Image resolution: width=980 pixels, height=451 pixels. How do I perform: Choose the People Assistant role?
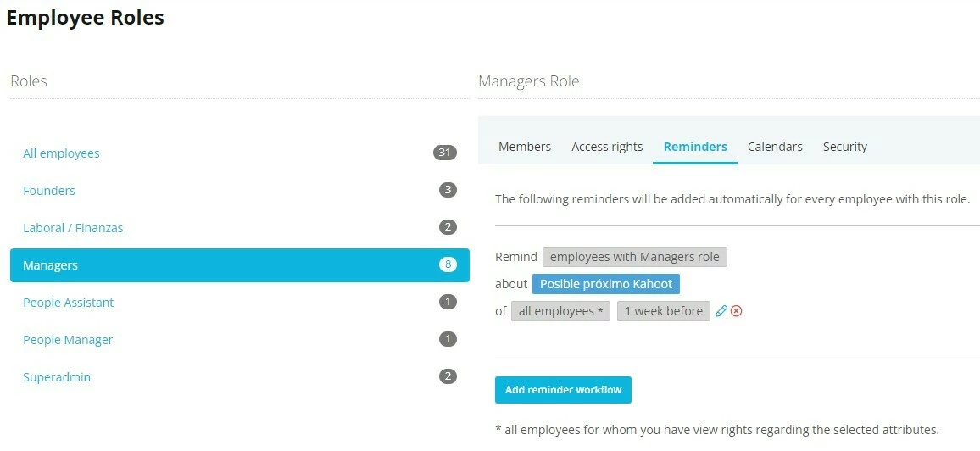239,303
